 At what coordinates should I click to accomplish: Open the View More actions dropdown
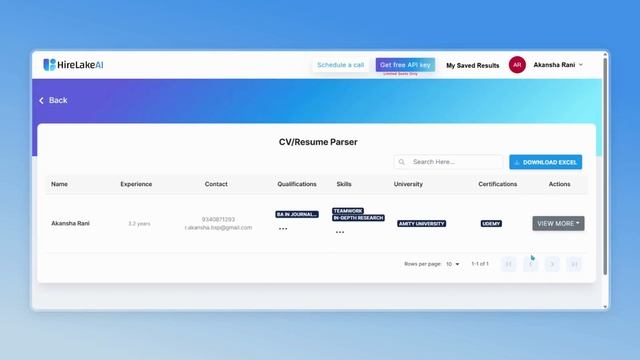[558, 223]
